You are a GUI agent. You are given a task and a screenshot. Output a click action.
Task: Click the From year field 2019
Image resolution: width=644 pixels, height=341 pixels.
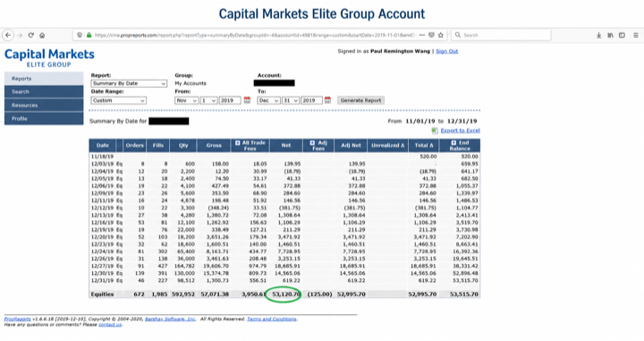pyautogui.click(x=230, y=100)
